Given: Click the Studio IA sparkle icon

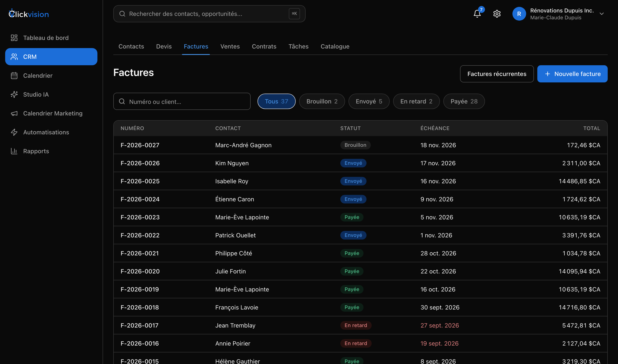Looking at the screenshot, I should [14, 94].
